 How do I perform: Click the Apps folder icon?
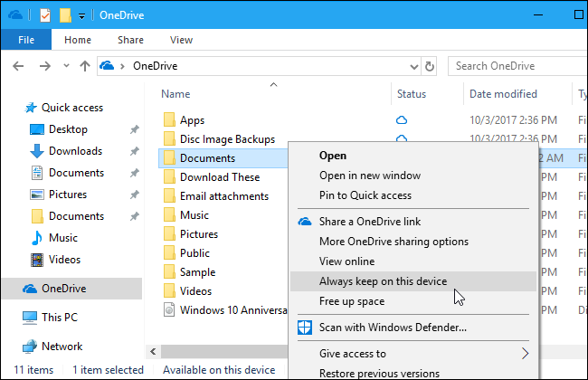point(169,120)
